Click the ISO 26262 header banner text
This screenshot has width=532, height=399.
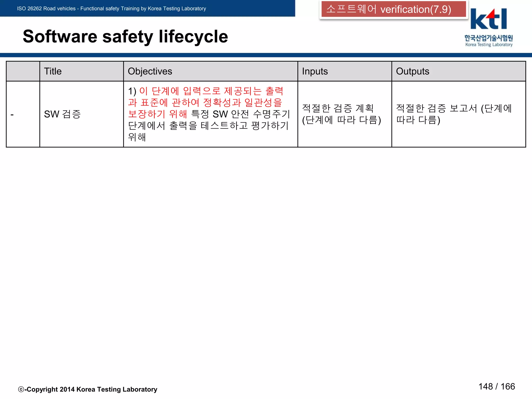pyautogui.click(x=111, y=9)
